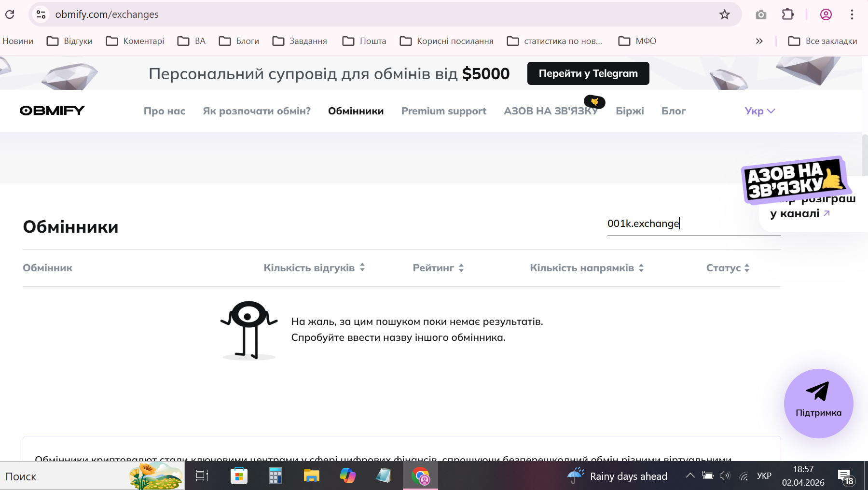This screenshot has height=490, width=868.
Task: Sort by Кількість відгуків column
Action: coord(314,268)
